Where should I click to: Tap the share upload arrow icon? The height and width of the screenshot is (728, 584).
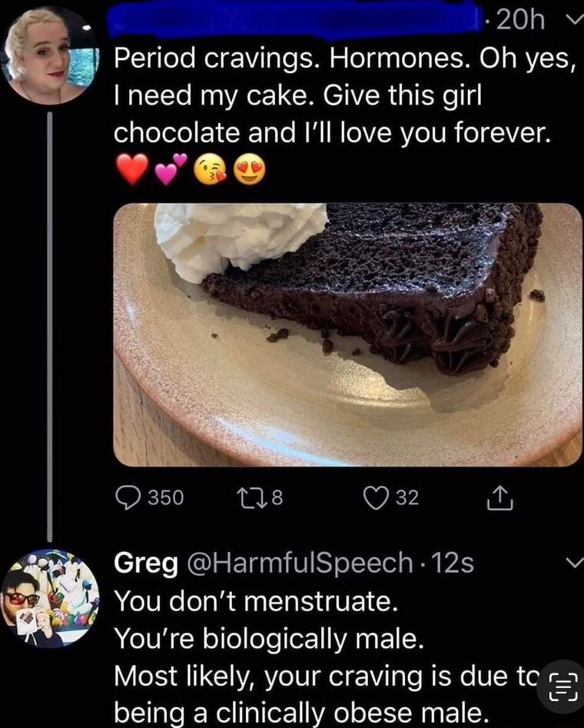[499, 498]
